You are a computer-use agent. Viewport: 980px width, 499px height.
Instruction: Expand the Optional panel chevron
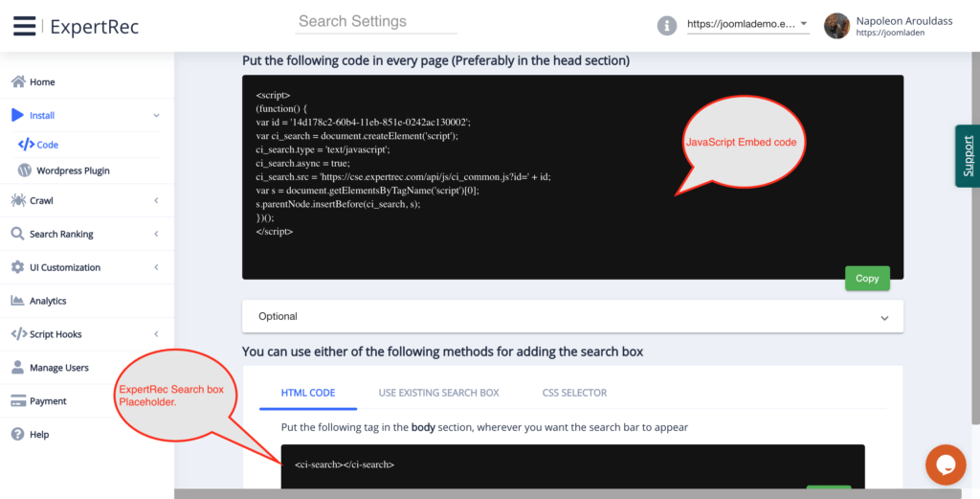pyautogui.click(x=884, y=318)
